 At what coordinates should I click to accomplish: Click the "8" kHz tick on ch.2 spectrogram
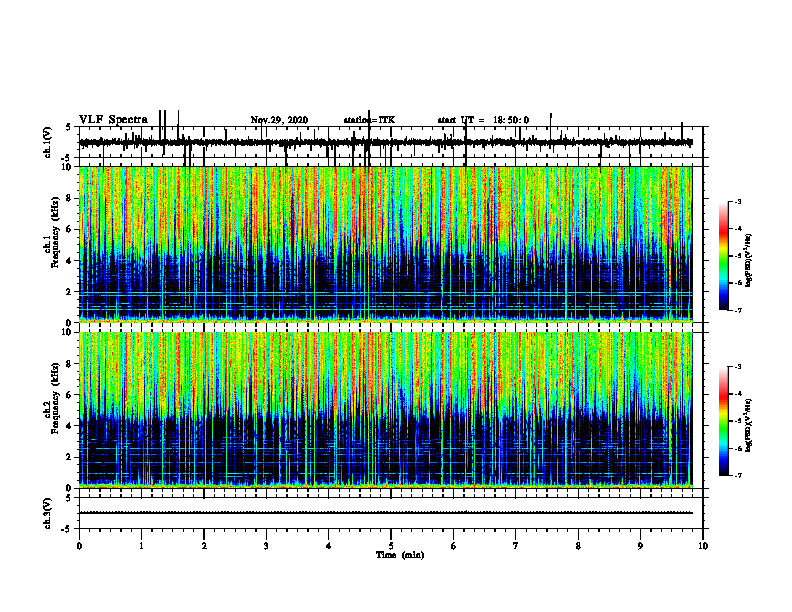(69, 364)
